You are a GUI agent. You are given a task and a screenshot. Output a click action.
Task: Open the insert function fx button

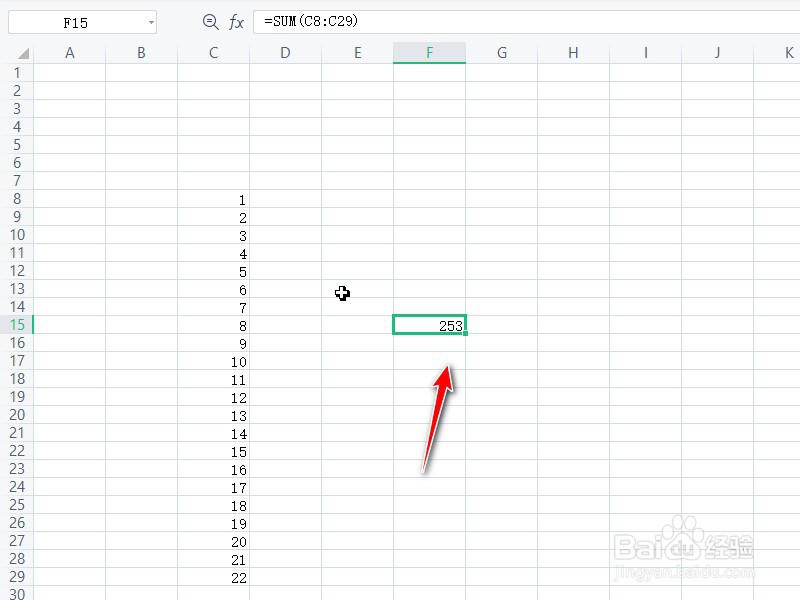pos(236,22)
